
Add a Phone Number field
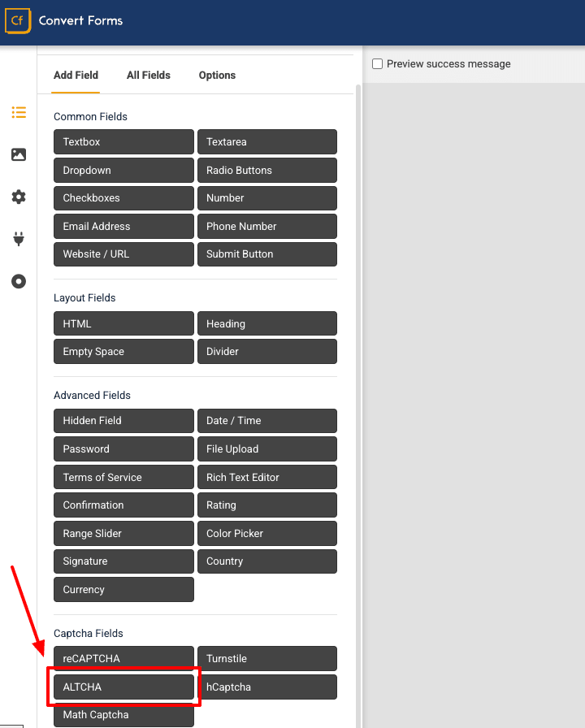[x=267, y=226]
